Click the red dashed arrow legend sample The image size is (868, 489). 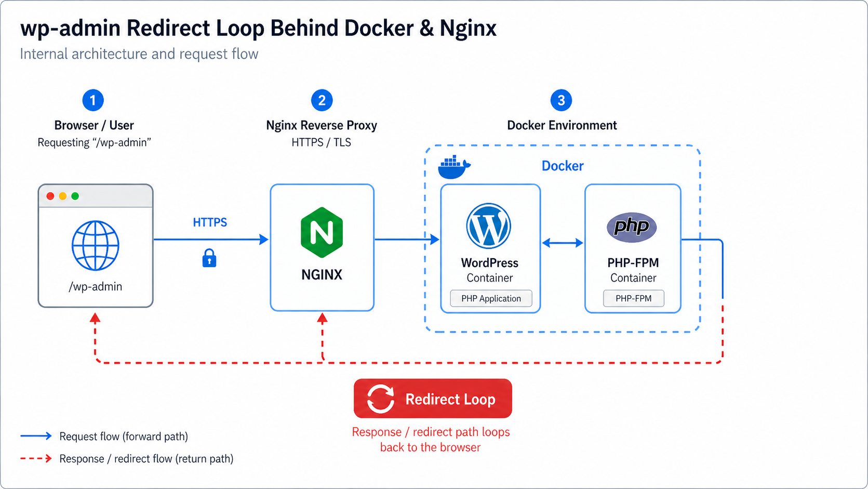[36, 458]
